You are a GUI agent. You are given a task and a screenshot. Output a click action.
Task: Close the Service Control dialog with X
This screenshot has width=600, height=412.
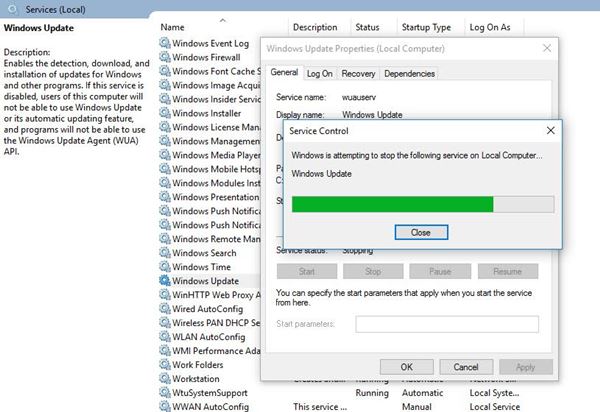coord(551,130)
